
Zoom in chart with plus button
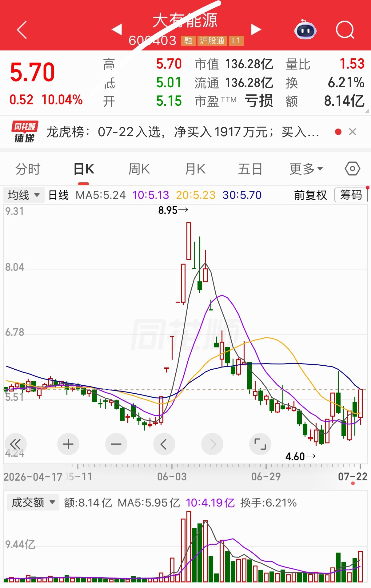pos(68,444)
